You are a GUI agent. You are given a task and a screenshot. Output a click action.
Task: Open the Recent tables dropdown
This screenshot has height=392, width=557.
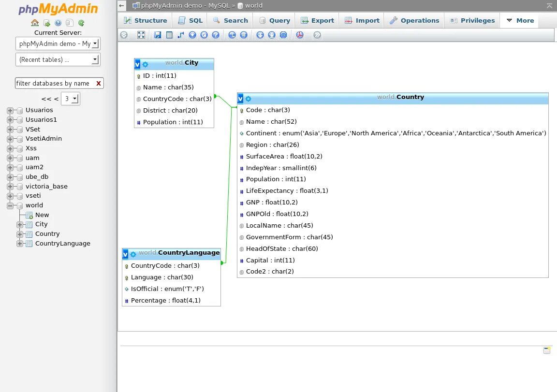[x=58, y=59]
